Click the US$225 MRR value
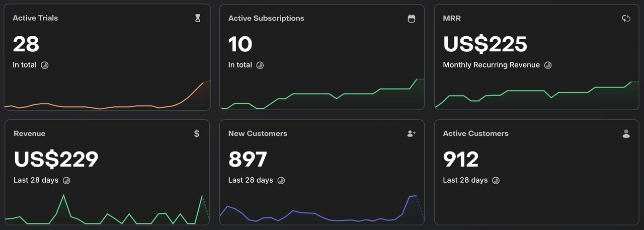The height and width of the screenshot is (230, 644). 485,44
